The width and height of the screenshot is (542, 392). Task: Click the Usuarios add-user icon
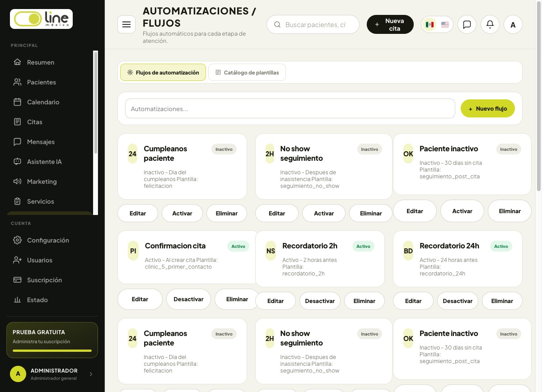pyautogui.click(x=17, y=260)
